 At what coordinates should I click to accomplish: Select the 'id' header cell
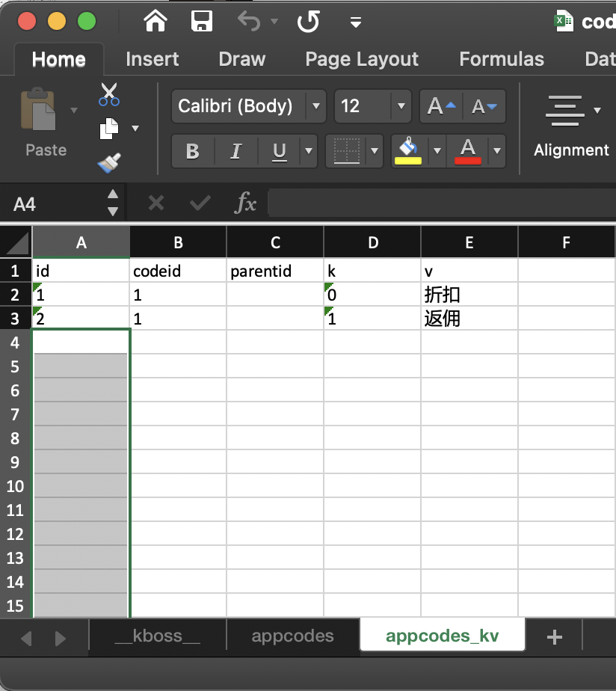81,271
